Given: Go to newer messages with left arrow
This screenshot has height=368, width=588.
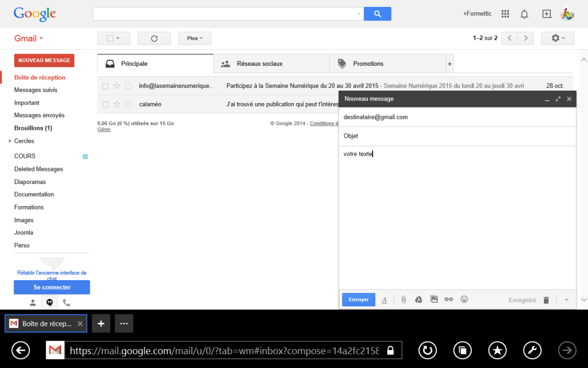Looking at the screenshot, I should [x=510, y=38].
